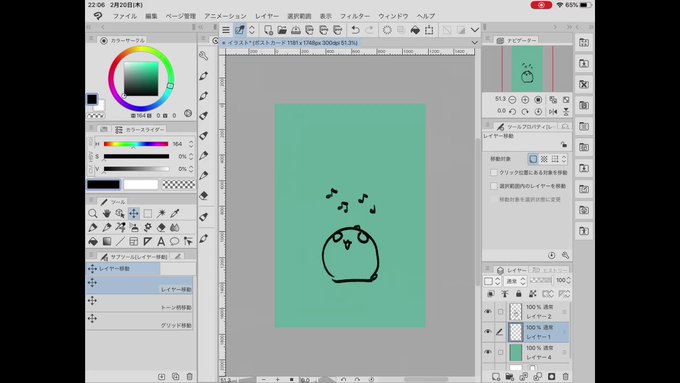Viewport: 680px width, 383px height.
Task: Select the Balloon speech bubble tool
Action: 175,241
